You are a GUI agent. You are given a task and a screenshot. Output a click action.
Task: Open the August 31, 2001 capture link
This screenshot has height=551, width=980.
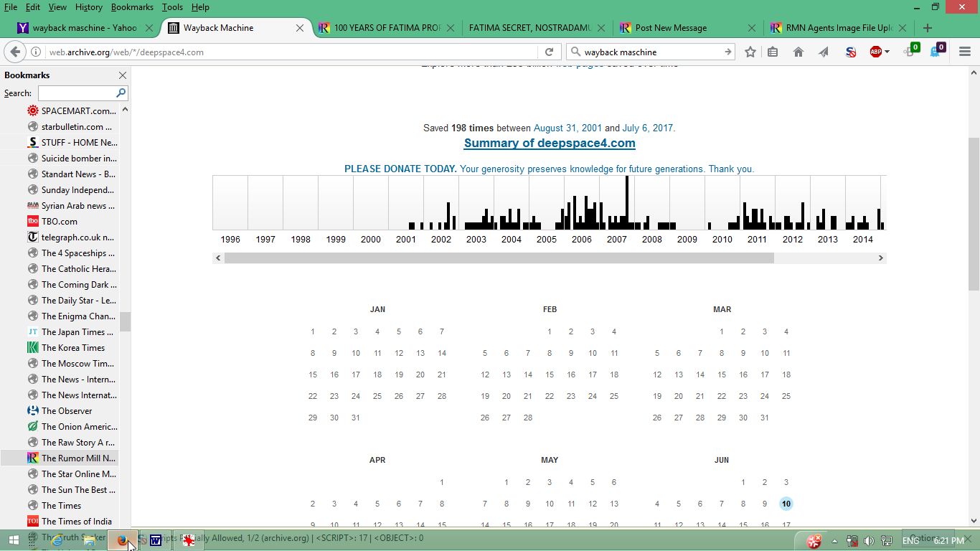click(x=567, y=128)
